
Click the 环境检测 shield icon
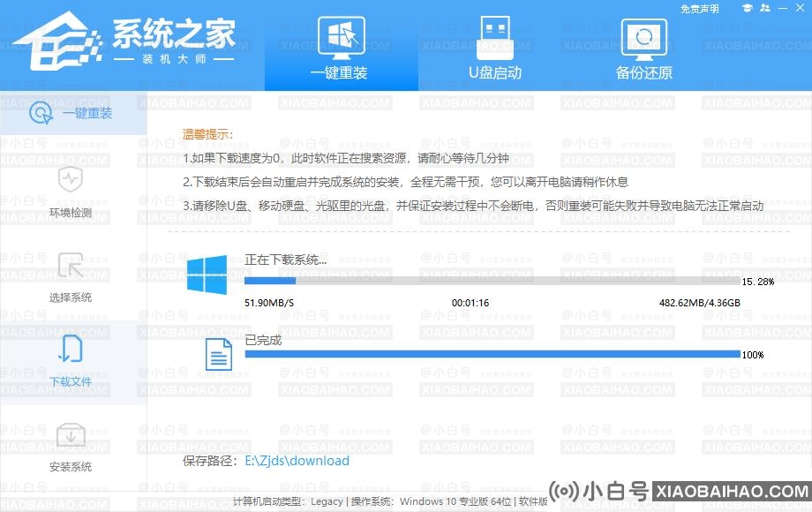[x=71, y=179]
